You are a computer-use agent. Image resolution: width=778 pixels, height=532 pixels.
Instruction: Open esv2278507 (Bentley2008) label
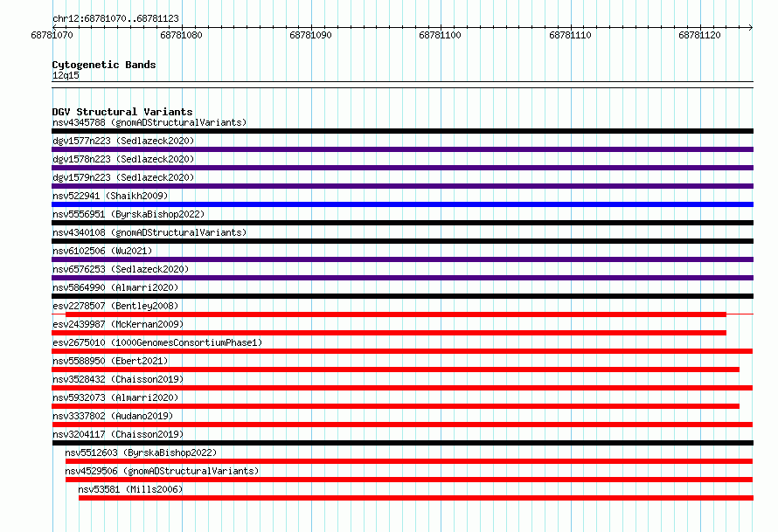pos(115,306)
